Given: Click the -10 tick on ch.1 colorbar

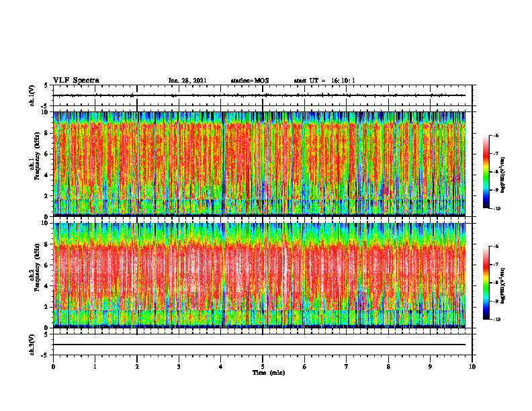Looking at the screenshot, I should pos(496,209).
